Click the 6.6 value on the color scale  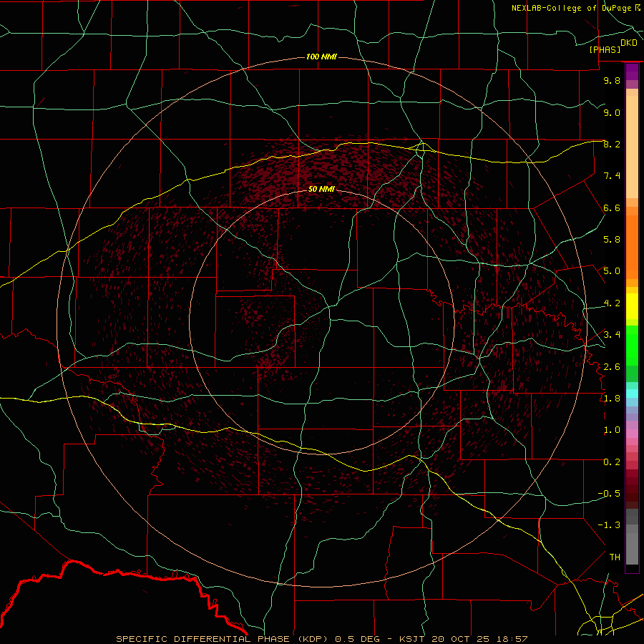(612, 208)
